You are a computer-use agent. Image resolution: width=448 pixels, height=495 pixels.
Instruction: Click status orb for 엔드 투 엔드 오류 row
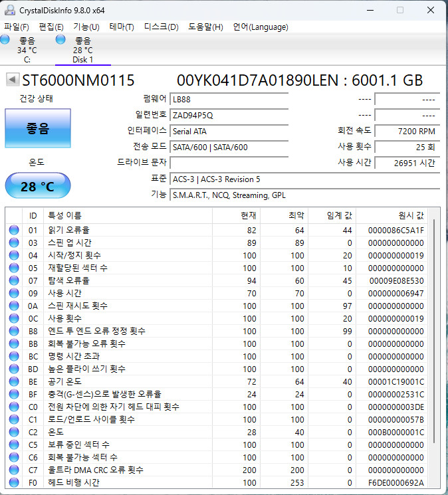[14, 331]
